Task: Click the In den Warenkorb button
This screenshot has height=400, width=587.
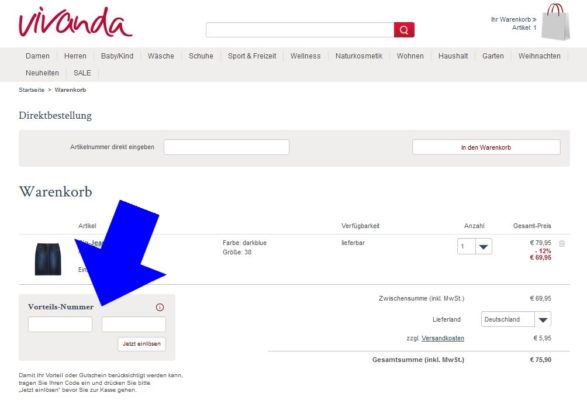Action: (x=486, y=147)
